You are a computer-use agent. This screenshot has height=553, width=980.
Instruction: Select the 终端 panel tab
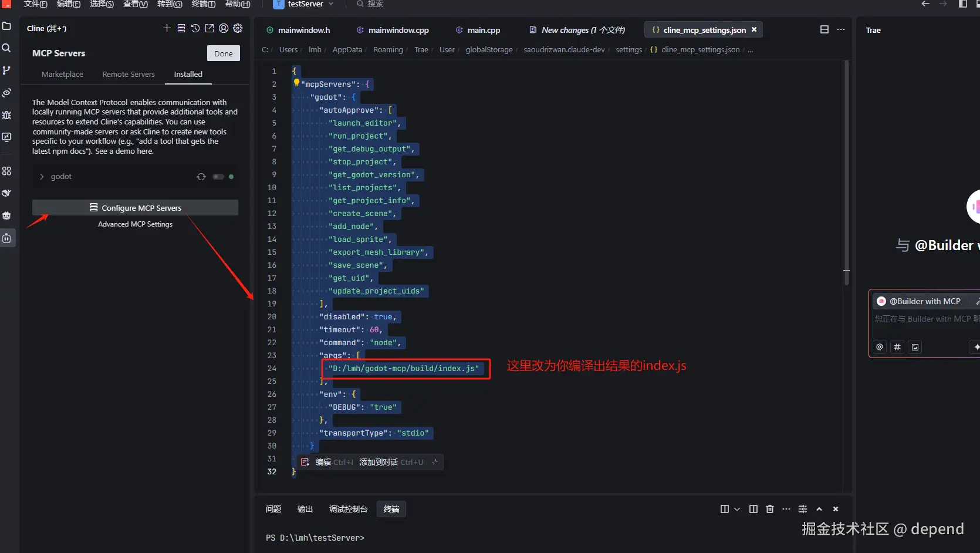pos(391,509)
